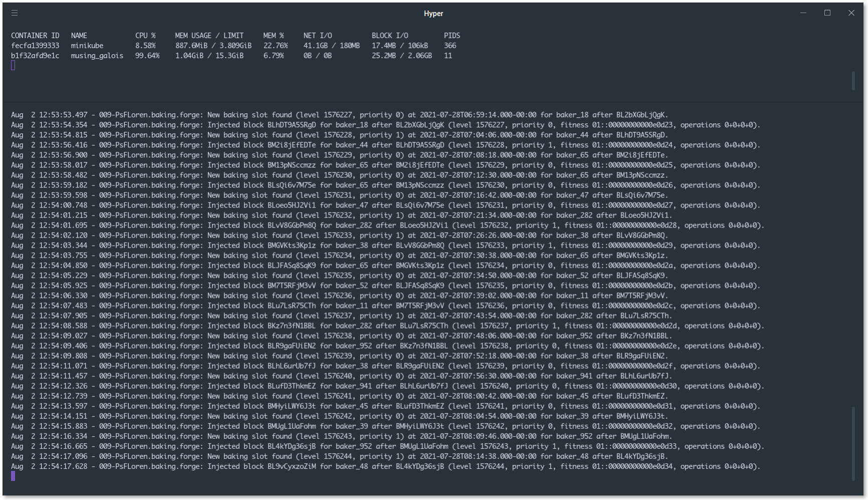Click baker_47 in the 12:53:59.598 line
The image size is (868, 500).
pyautogui.click(x=572, y=195)
